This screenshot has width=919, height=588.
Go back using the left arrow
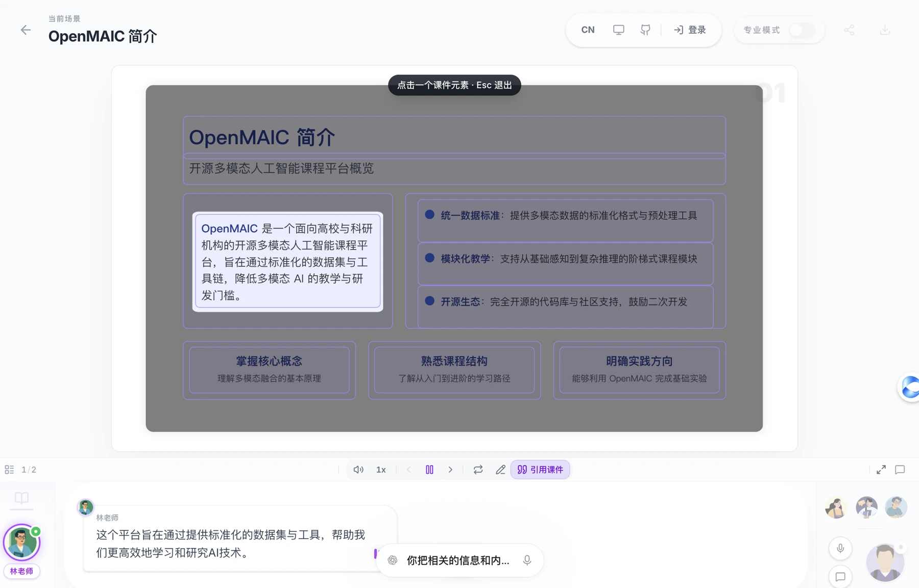pyautogui.click(x=26, y=30)
